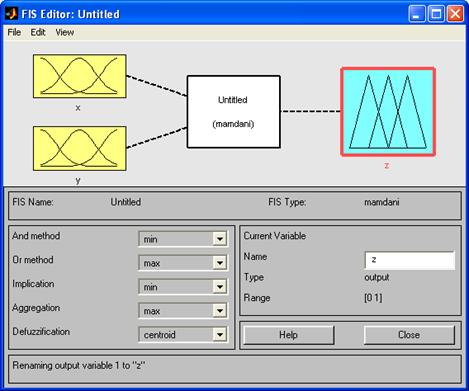Click the Close button
Viewport: 469px width, 391px height.
(409, 335)
